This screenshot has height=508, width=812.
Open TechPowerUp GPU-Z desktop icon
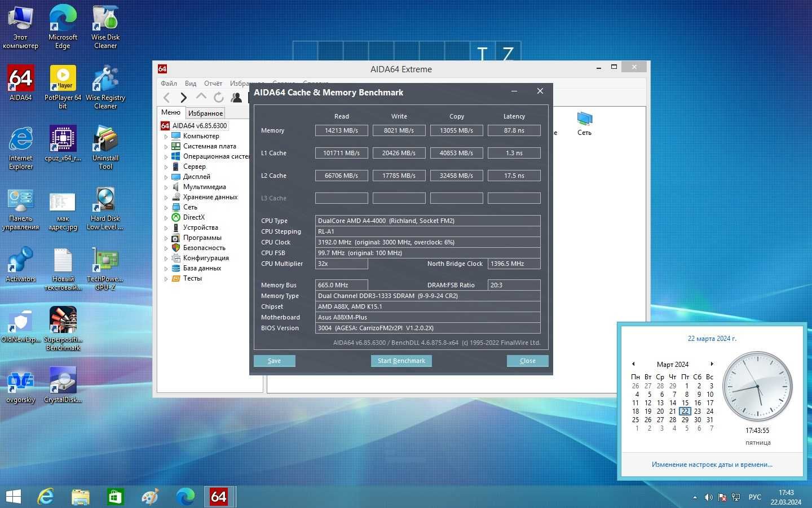pos(105,269)
